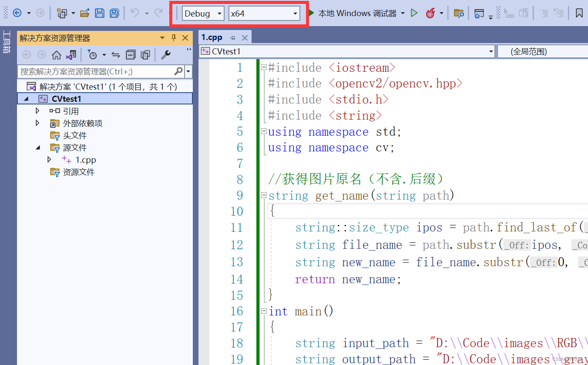588x365 pixels.
Task: Select 资源文件 in Solution Explorer
Action: (x=79, y=172)
